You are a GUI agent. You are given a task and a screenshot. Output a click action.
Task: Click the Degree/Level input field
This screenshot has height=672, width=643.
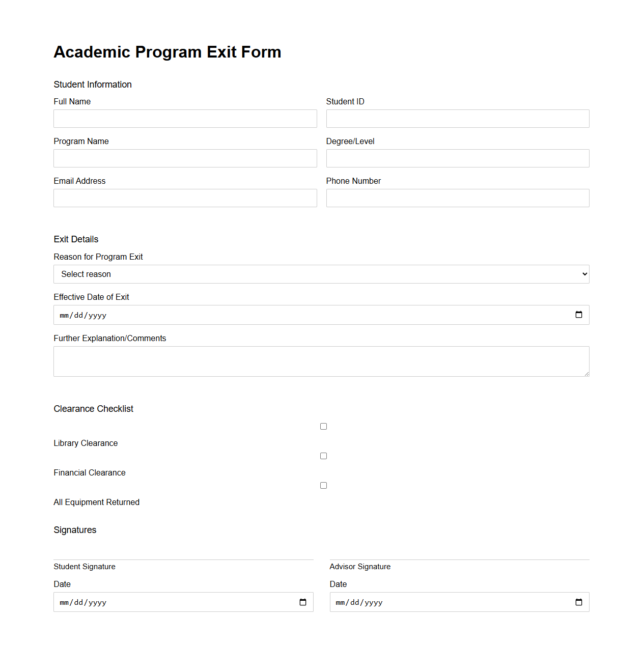[457, 158]
